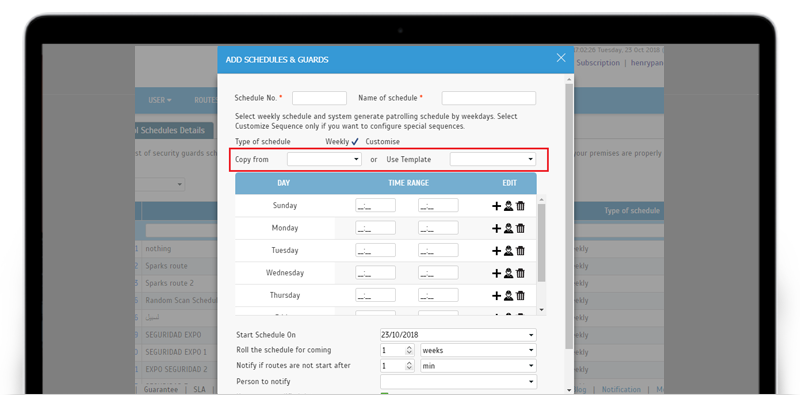Delete the Sunday time range row

tap(520, 206)
